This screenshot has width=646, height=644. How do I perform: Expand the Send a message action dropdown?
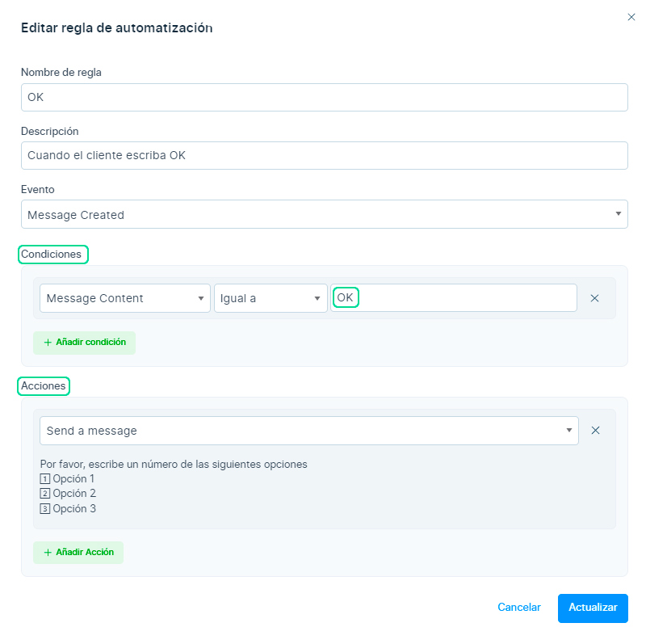click(308, 431)
